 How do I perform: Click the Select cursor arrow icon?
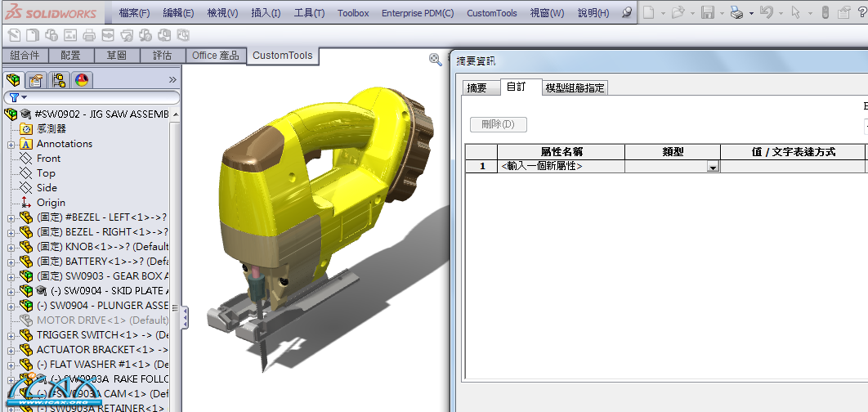click(x=795, y=13)
